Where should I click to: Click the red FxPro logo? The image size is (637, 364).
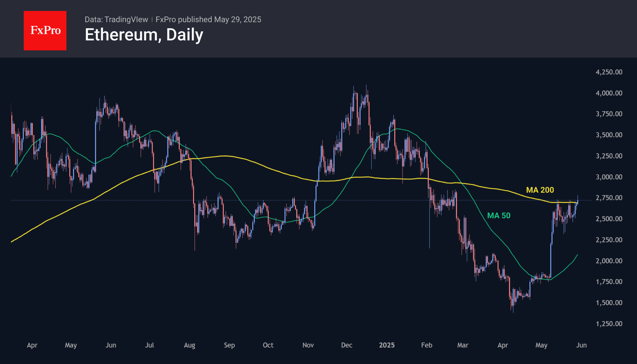click(45, 30)
